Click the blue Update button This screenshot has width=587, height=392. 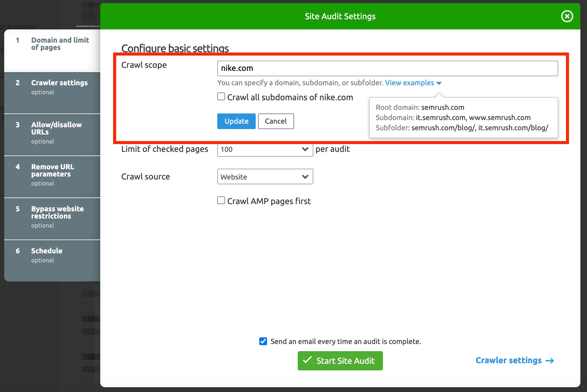[x=236, y=121]
